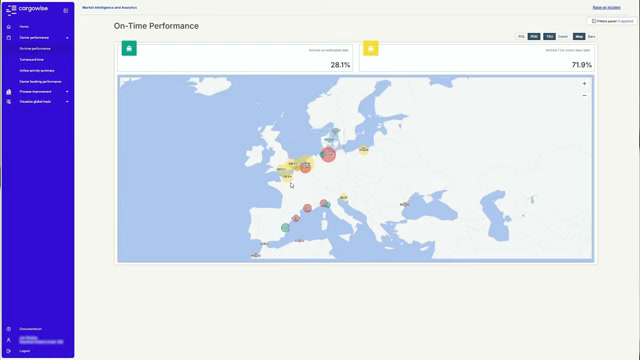This screenshot has width=640, height=360.
Task: Click the user profile icon
Action: click(9, 340)
